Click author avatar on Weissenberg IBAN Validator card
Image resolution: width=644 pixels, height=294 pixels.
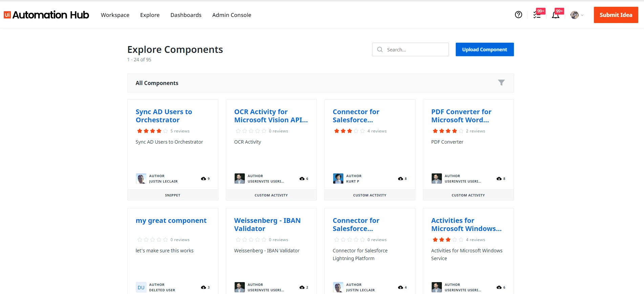239,287
